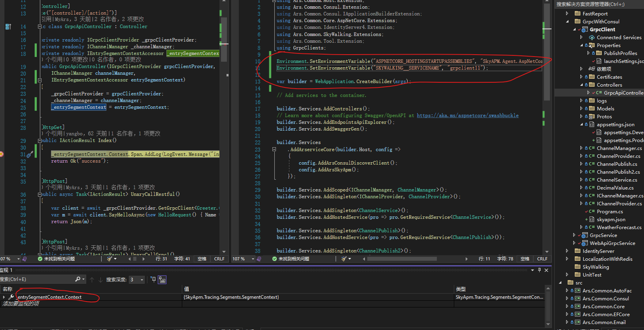644x330 pixels.
Task: Click the GrpcClient project icon
Action: tap(585, 30)
